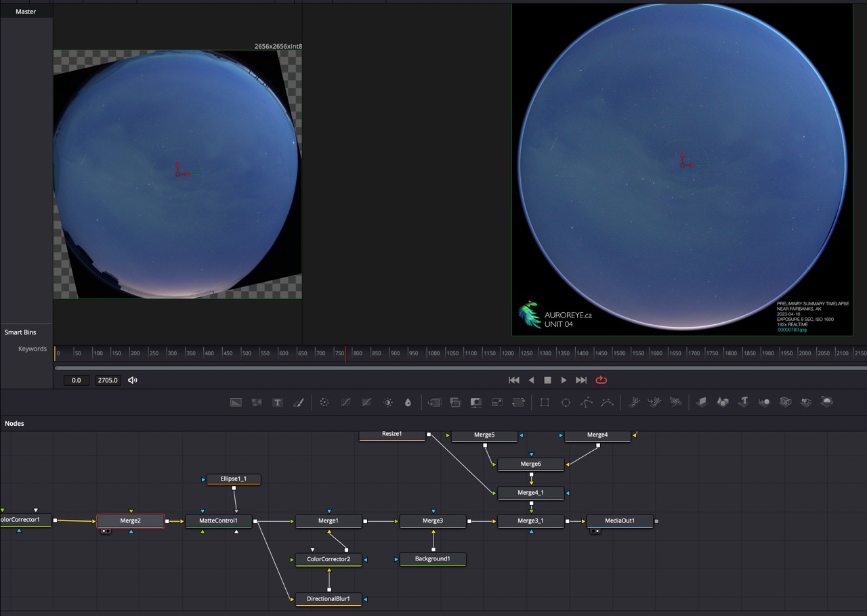Add a Fast Noise tool from the toolbar
Viewport: 867px width, 616px height.
(257, 402)
